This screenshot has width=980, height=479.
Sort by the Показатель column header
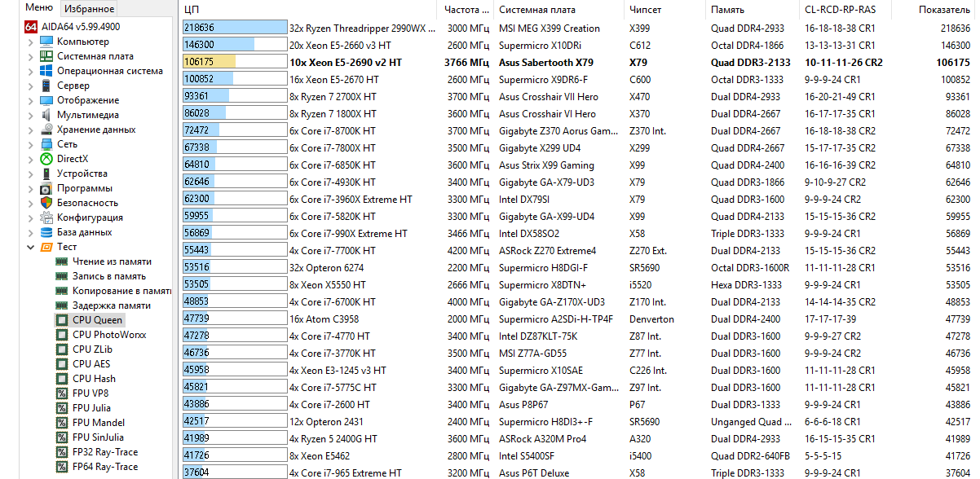(936, 10)
